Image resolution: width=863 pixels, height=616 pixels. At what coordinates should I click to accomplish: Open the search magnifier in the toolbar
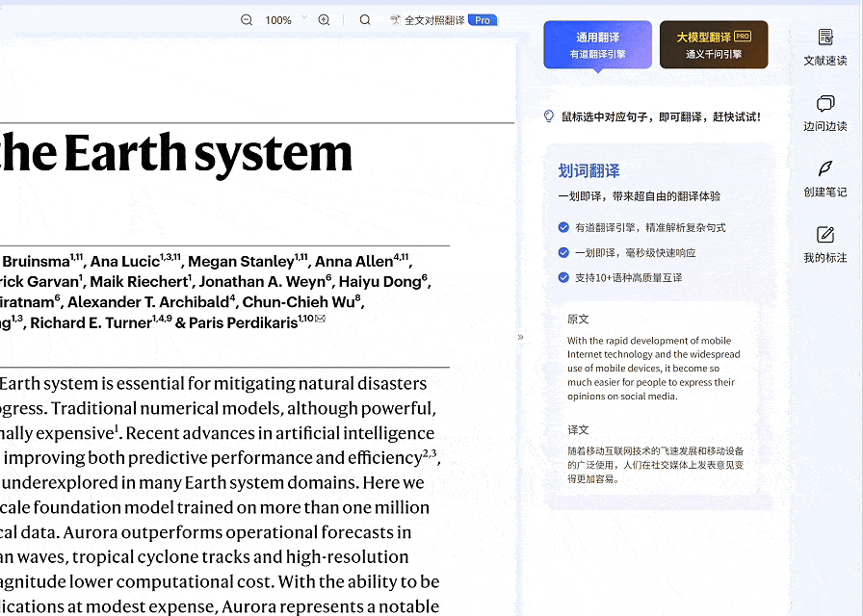[x=365, y=20]
